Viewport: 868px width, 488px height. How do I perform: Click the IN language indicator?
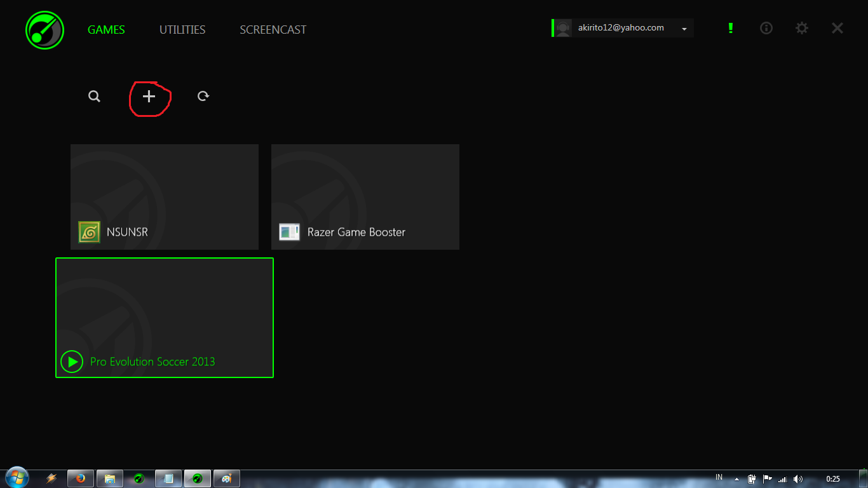tap(719, 477)
